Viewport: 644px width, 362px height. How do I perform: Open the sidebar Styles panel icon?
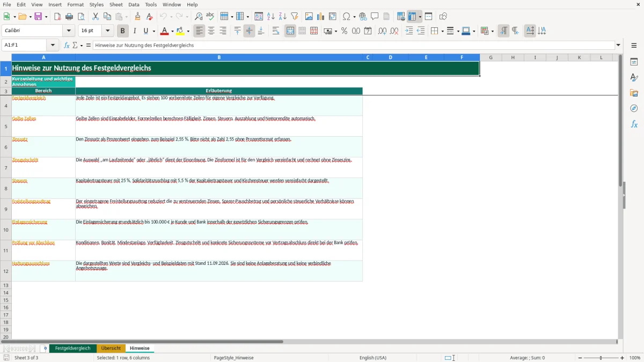tap(634, 77)
